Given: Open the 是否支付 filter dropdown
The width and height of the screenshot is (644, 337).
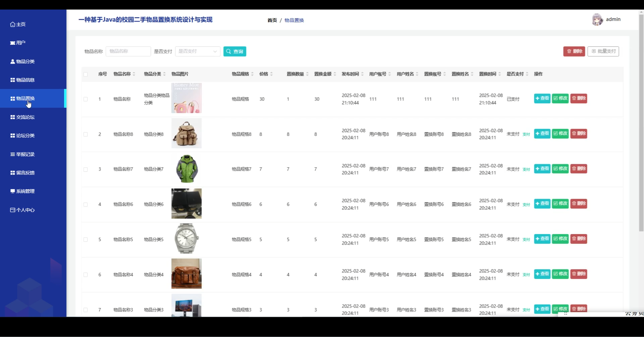Looking at the screenshot, I should point(197,51).
